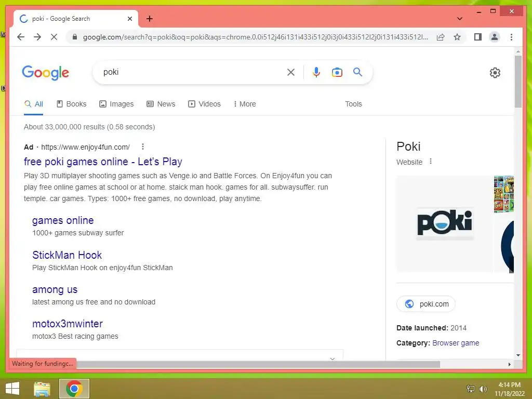Switch to the Videos tab
532x399 pixels.
[x=204, y=104]
